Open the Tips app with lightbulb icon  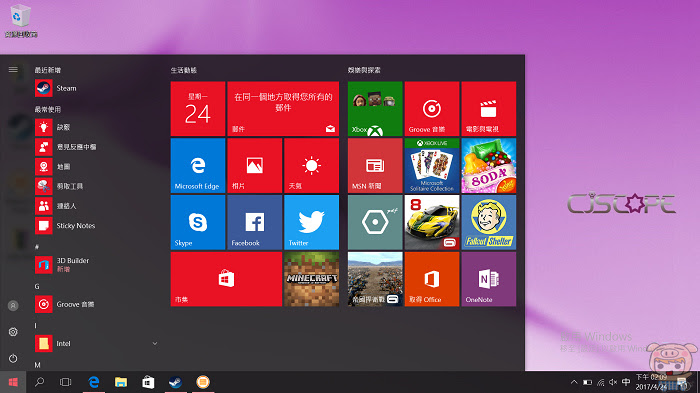(x=96, y=127)
